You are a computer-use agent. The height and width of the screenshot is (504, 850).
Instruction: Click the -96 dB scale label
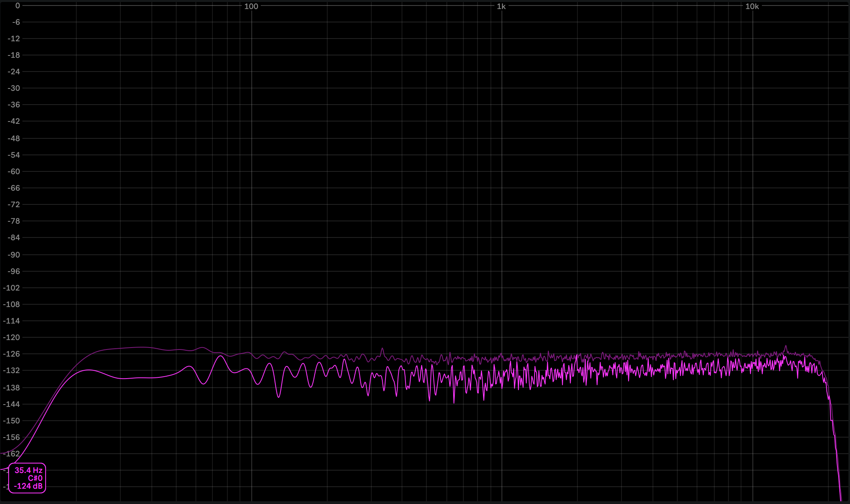[x=13, y=271]
